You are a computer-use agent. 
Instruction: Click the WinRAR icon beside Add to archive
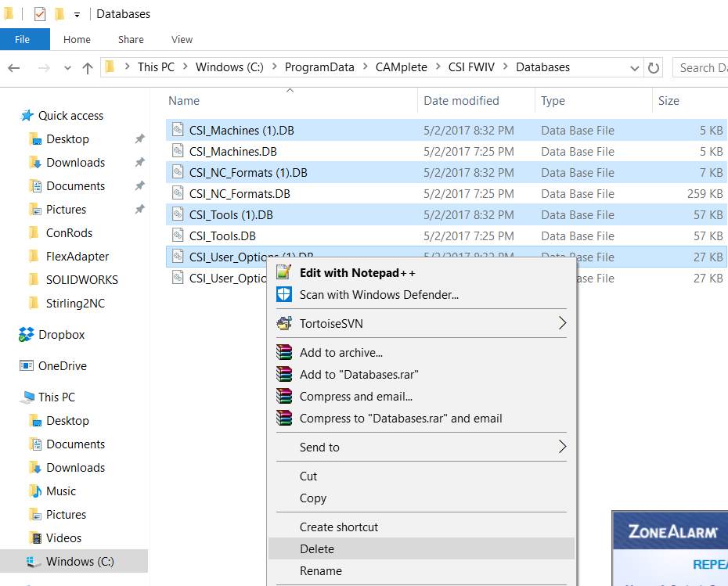click(x=284, y=353)
